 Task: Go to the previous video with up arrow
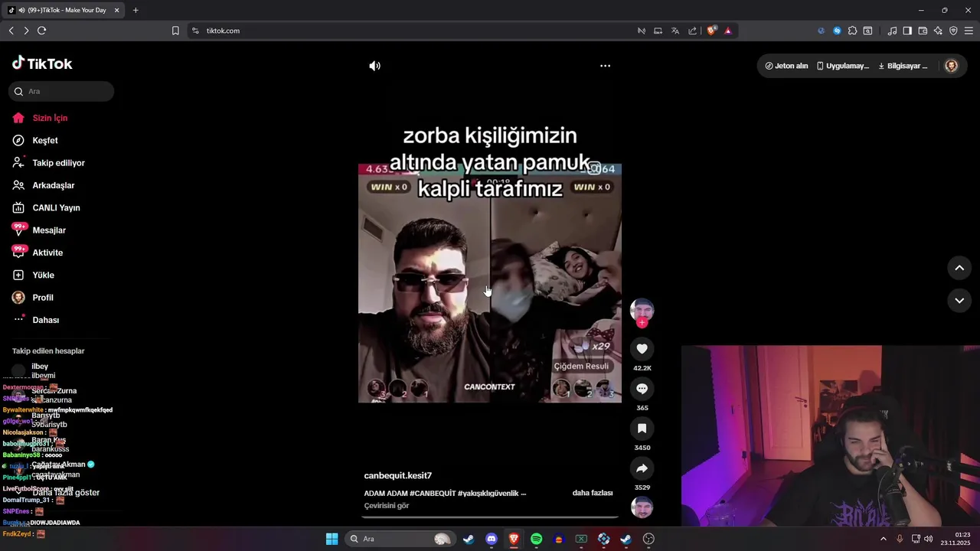(x=959, y=268)
